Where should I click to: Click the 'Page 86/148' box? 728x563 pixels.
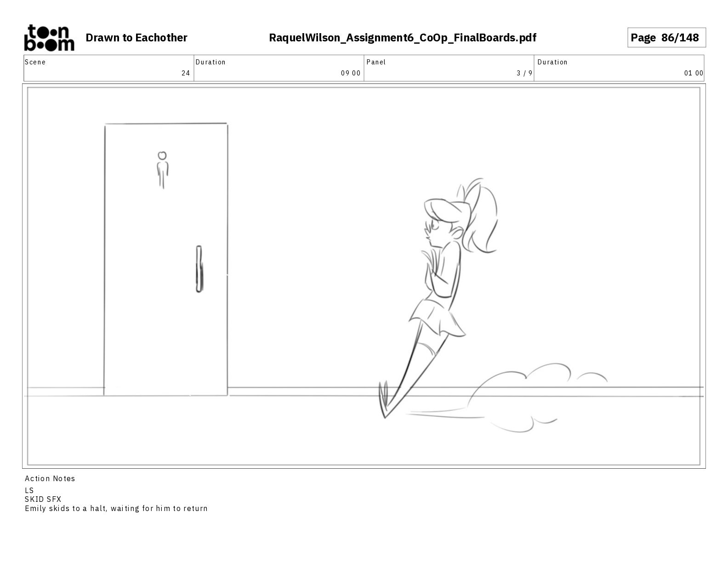pyautogui.click(x=666, y=38)
